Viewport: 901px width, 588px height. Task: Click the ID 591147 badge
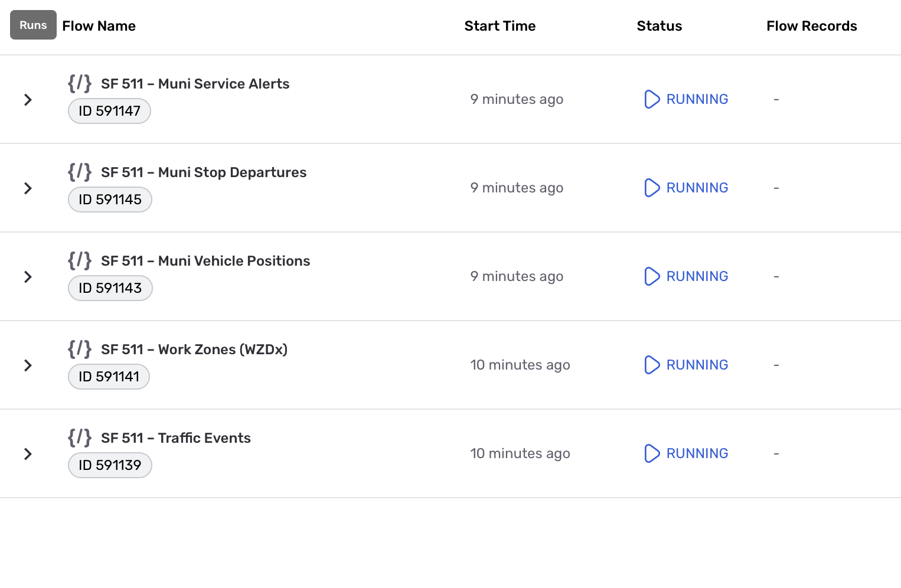109,111
